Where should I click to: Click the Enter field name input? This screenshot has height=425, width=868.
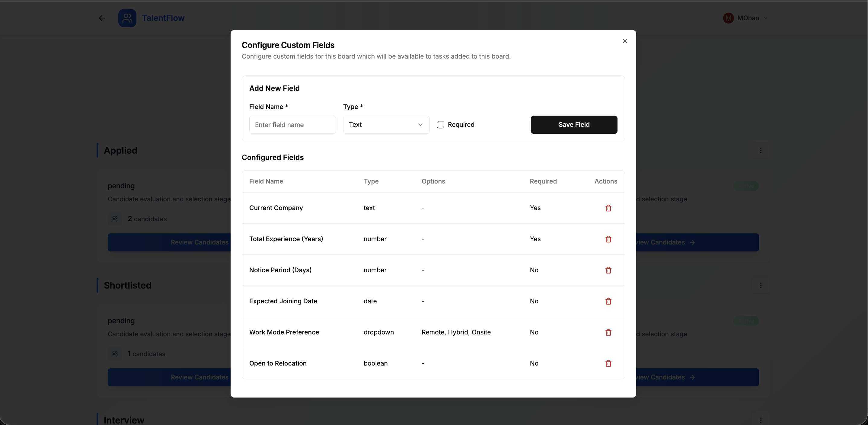point(292,125)
